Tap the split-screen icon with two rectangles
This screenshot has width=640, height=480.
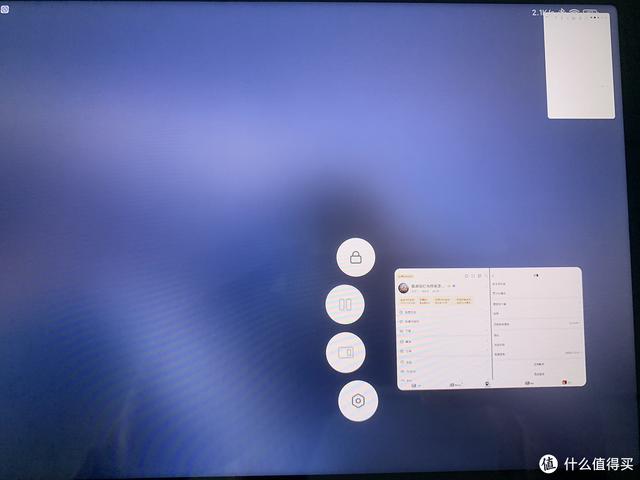pyautogui.click(x=346, y=305)
